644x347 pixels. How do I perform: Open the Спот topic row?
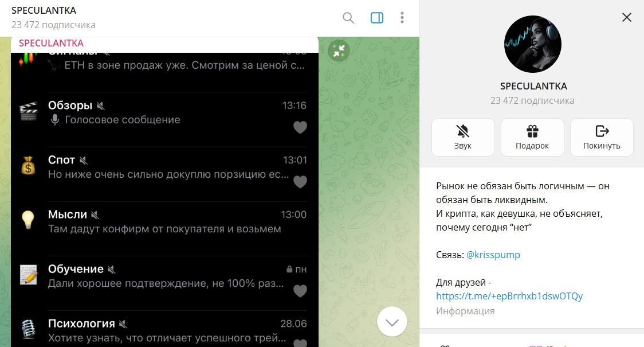click(x=163, y=174)
